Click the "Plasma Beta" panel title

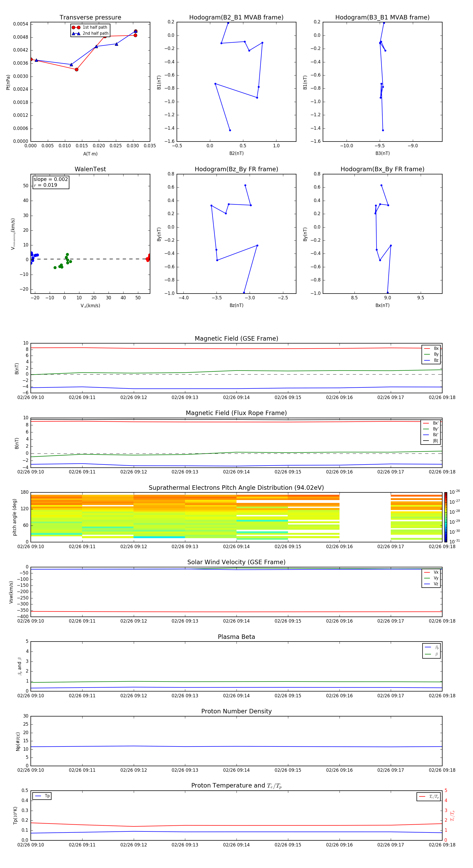coord(236,637)
